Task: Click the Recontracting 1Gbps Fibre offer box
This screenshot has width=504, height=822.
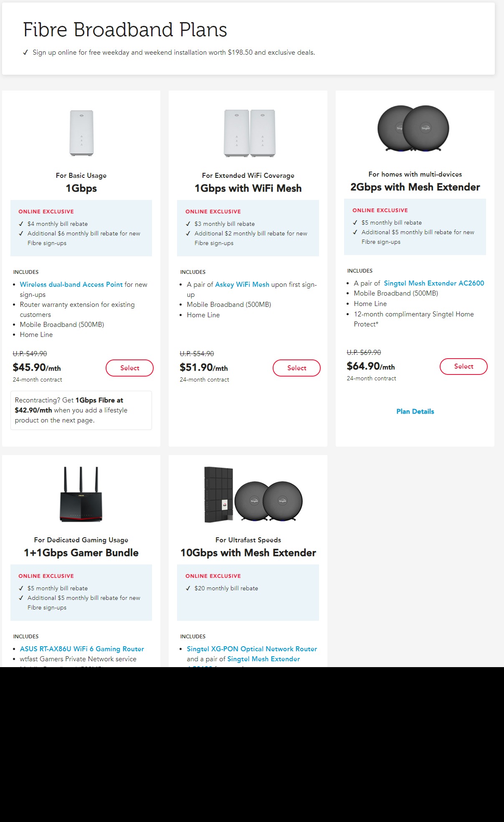Action: point(81,410)
